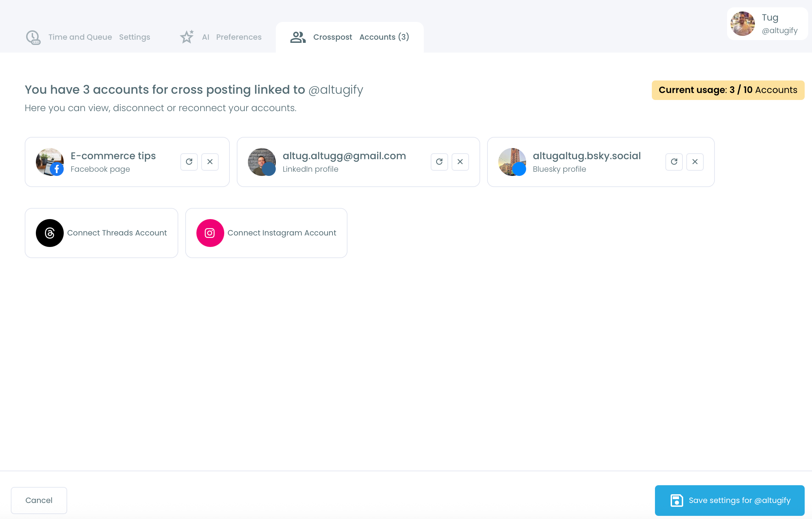
Task: Click the Instagram camera icon
Action: 210,233
